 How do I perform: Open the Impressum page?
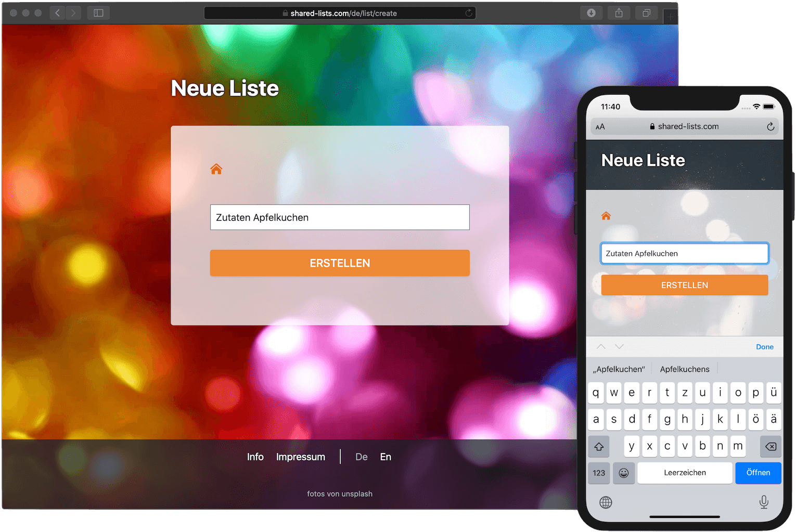pyautogui.click(x=300, y=457)
